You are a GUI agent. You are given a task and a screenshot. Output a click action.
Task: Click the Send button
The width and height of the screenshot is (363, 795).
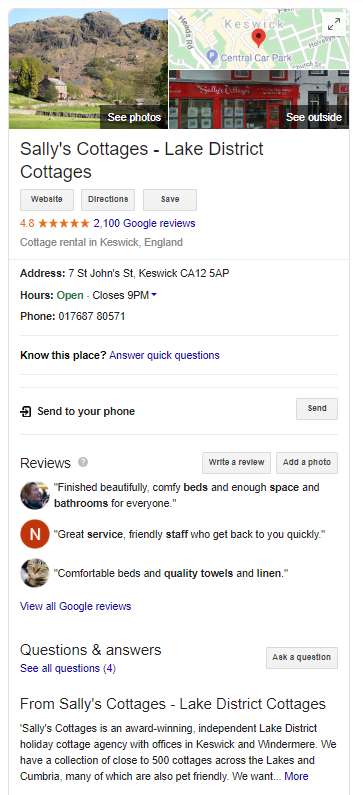point(317,409)
